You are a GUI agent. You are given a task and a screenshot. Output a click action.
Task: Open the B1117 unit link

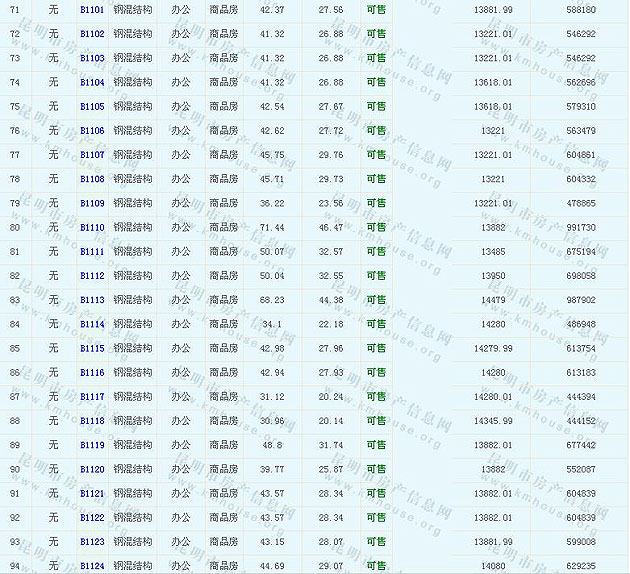[x=92, y=397]
